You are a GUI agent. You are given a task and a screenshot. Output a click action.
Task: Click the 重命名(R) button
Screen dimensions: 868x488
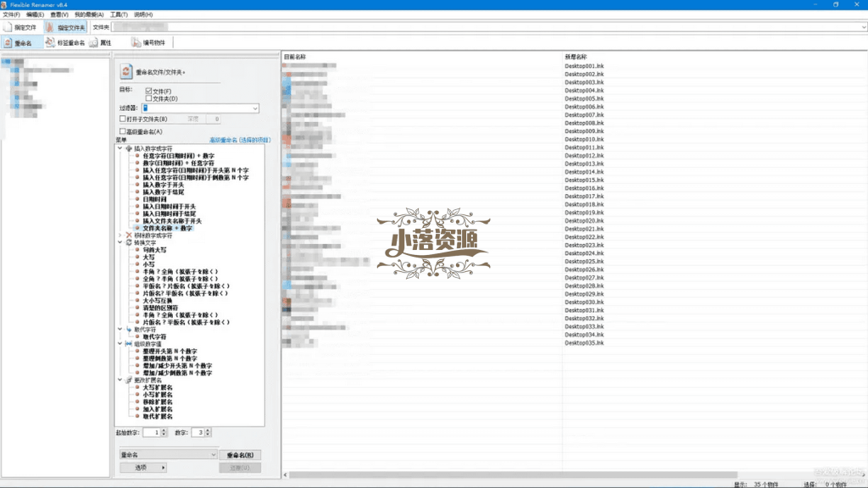click(x=240, y=455)
